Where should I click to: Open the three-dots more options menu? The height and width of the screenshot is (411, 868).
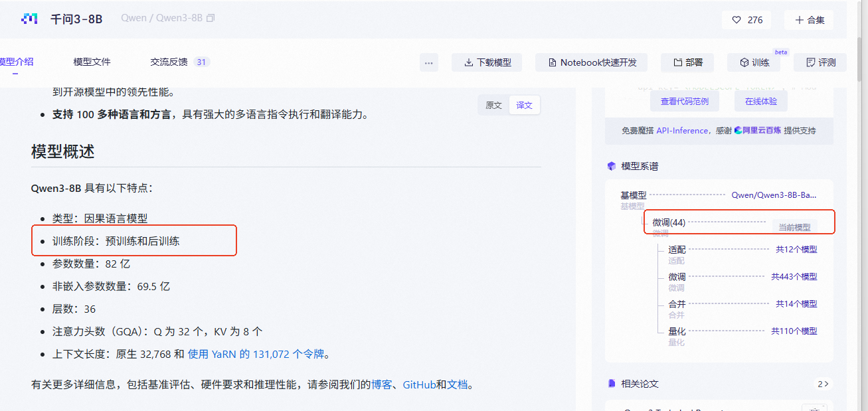coord(429,62)
